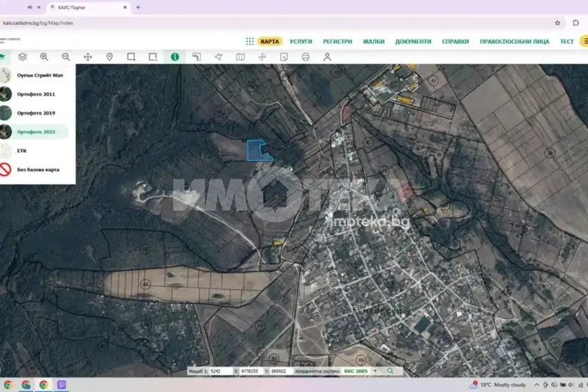Click the browser address bar URL
This screenshot has height=392, width=588.
pyautogui.click(x=38, y=23)
